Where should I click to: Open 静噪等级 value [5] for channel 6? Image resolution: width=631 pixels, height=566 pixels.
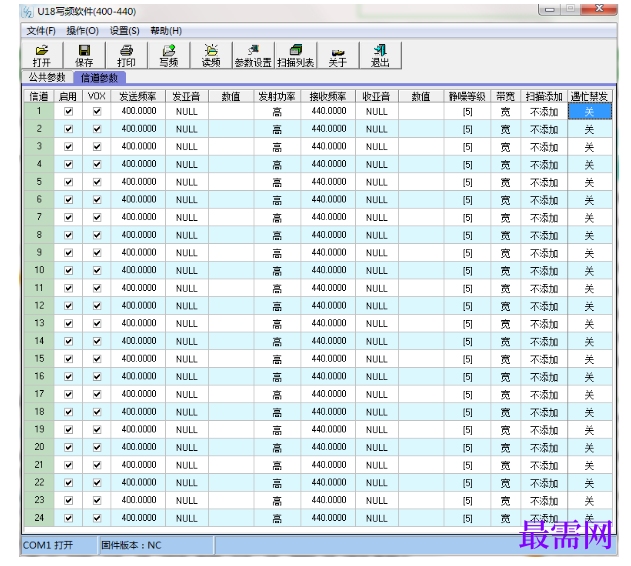point(467,200)
